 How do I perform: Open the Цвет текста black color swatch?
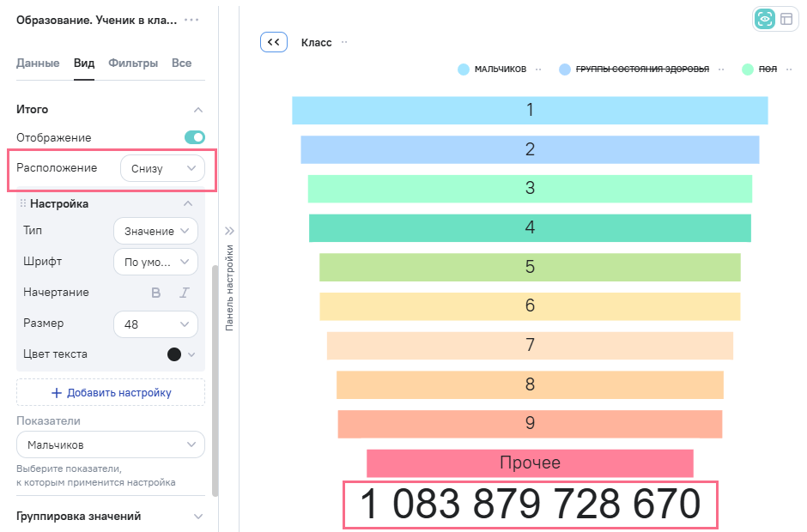pyautogui.click(x=174, y=354)
